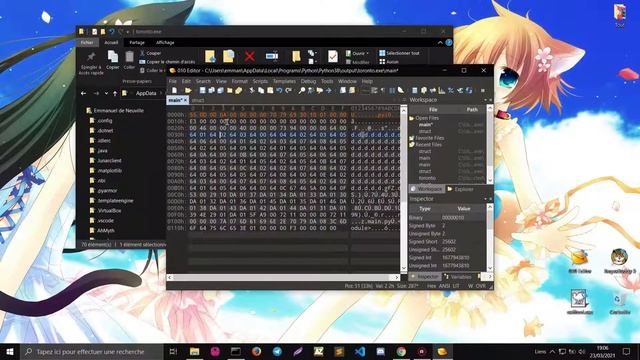Click the Save icon in 010 Editor toolbar
Screen dimensions: 640x360
tap(202, 90)
